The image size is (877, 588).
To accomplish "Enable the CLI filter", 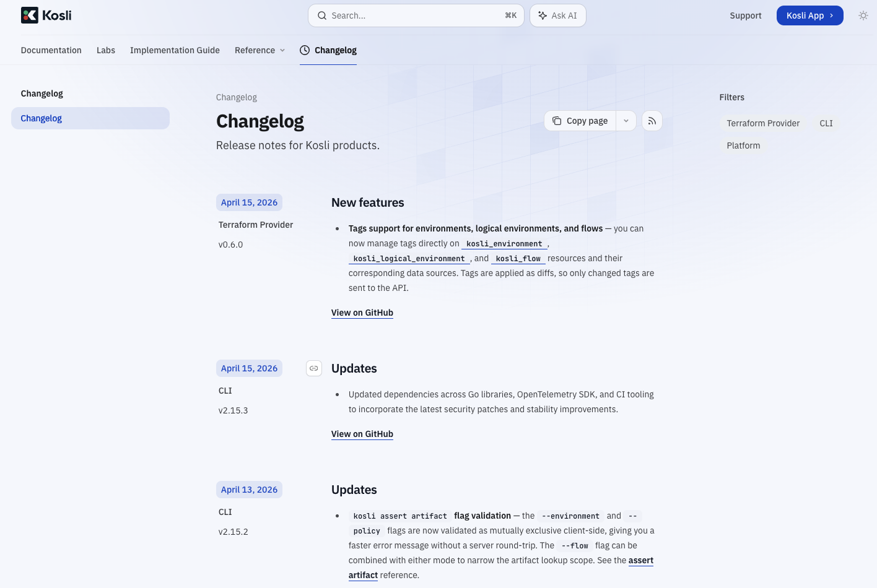I will [x=826, y=123].
